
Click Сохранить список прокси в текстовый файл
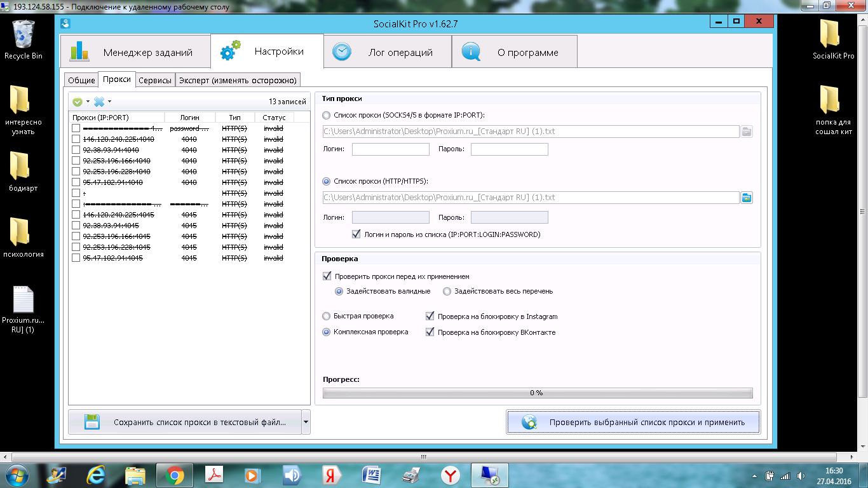184,422
